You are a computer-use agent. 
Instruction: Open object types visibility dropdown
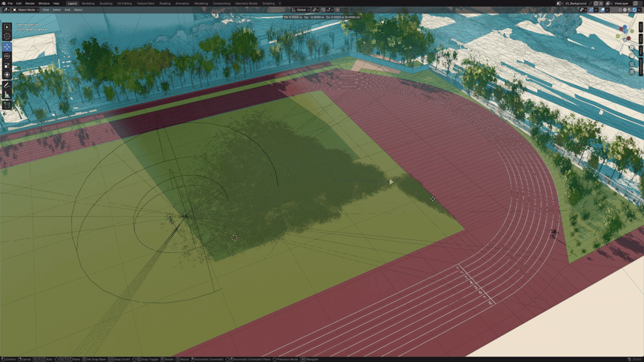pos(583,10)
